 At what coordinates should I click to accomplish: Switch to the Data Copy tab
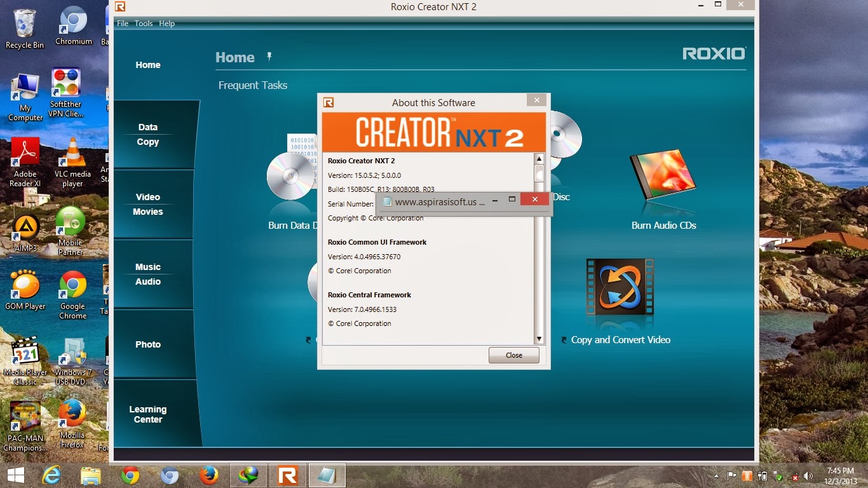[148, 134]
